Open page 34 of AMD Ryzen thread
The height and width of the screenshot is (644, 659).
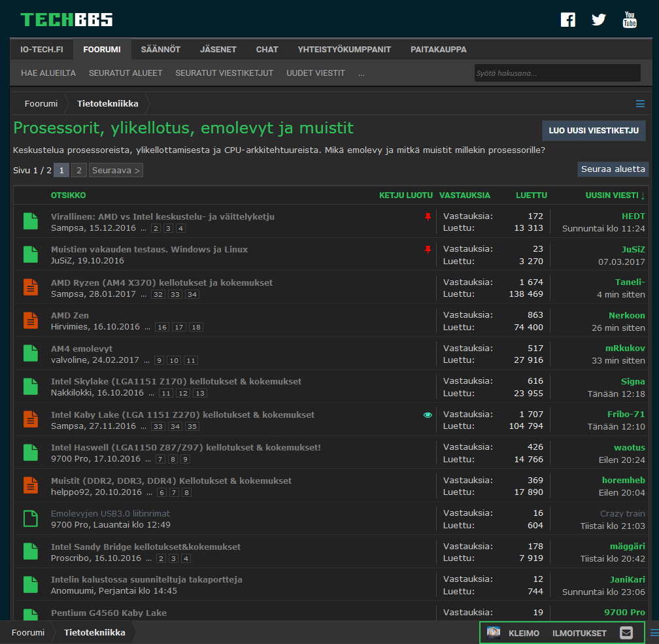coord(192,294)
